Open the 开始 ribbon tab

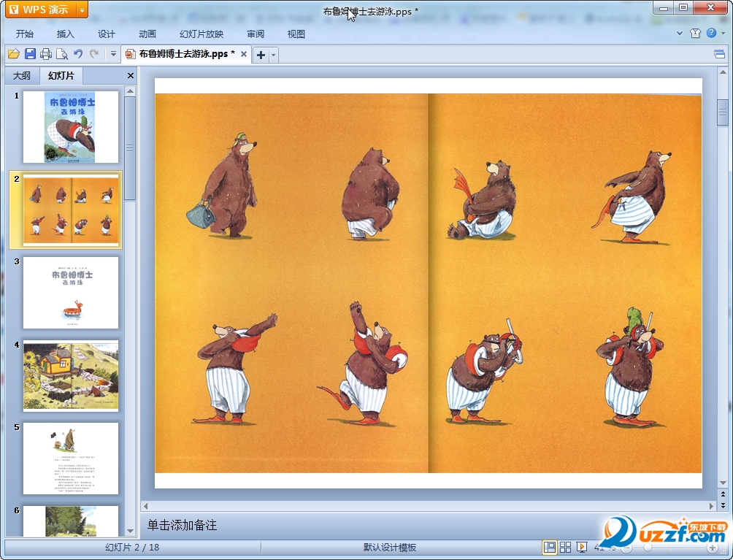(24, 34)
